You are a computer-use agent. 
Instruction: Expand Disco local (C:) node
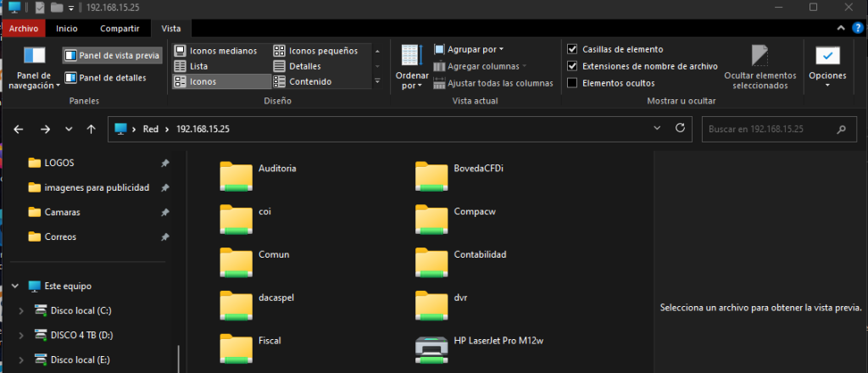20,311
